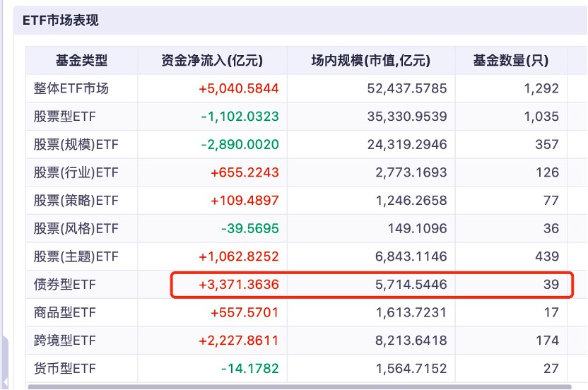Click the 基金数量(只) column header
Image resolution: width=588 pixels, height=390 pixels.
click(x=510, y=61)
